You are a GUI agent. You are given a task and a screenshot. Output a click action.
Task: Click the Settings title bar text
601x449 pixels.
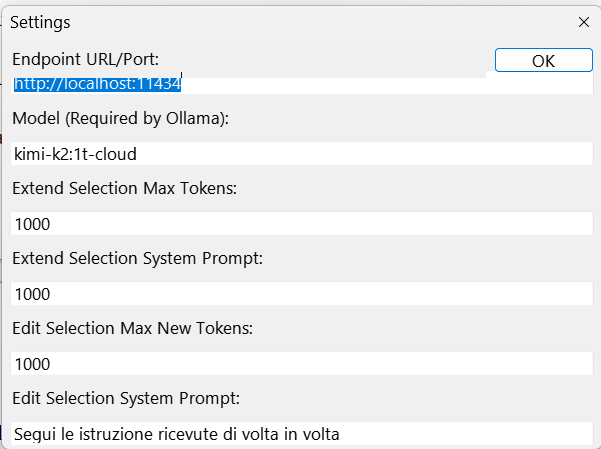tap(40, 21)
